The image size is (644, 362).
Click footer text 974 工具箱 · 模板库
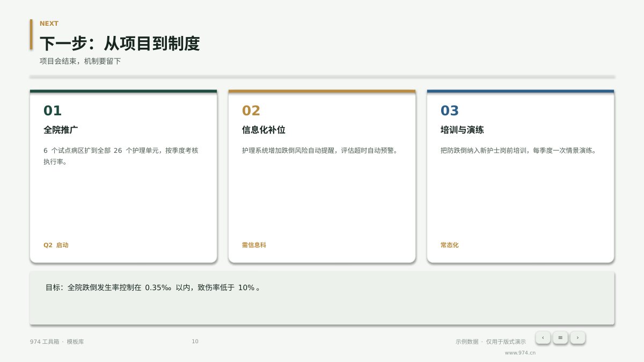(57, 342)
